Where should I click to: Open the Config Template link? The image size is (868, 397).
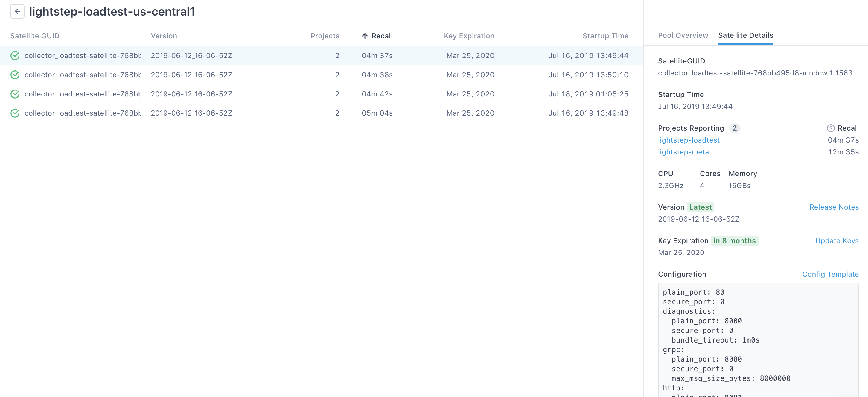point(830,274)
